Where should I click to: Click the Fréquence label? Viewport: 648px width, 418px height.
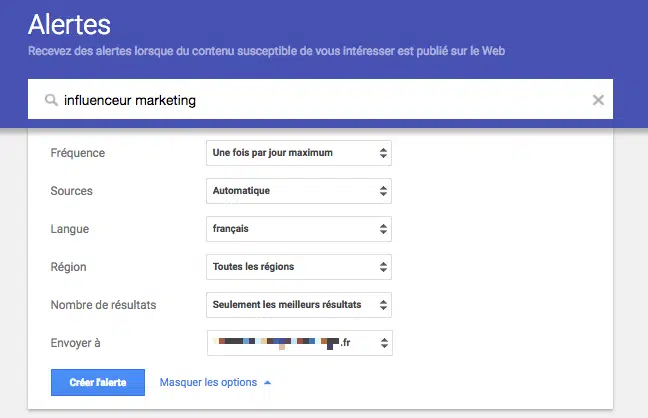77,153
